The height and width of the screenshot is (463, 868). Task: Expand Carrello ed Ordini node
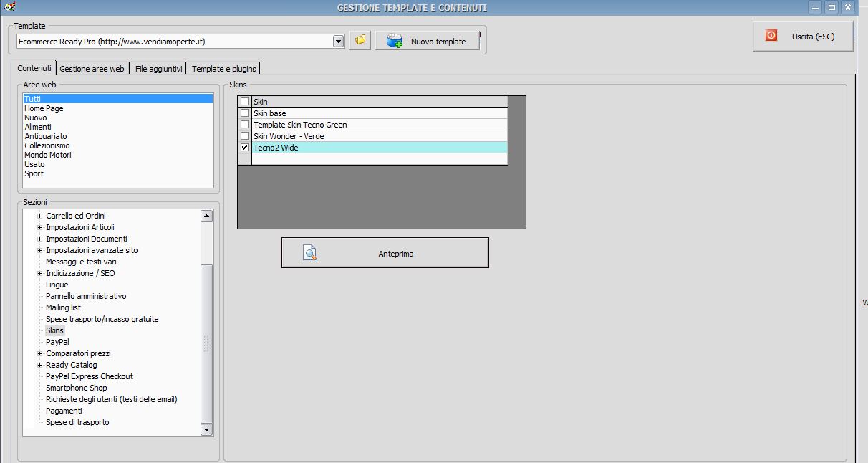[40, 216]
